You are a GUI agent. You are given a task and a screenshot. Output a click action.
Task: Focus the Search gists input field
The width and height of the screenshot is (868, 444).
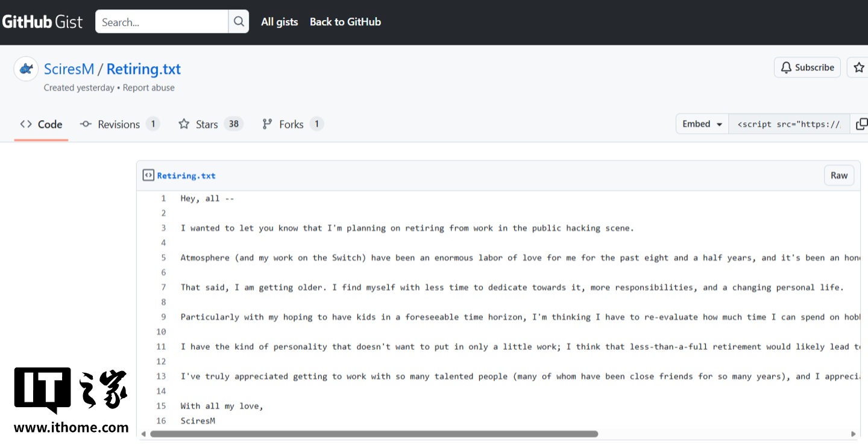tap(162, 22)
